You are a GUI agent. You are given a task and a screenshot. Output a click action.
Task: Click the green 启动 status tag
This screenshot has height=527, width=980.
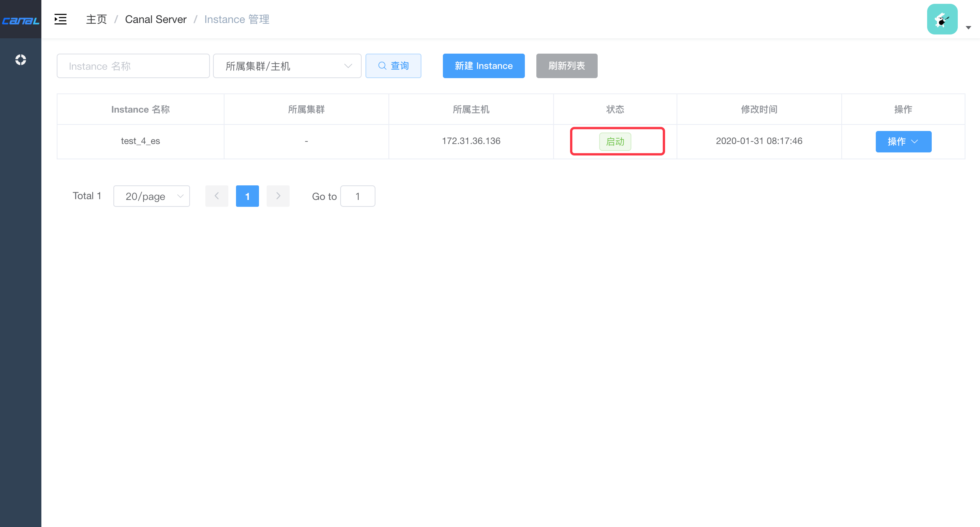point(615,141)
